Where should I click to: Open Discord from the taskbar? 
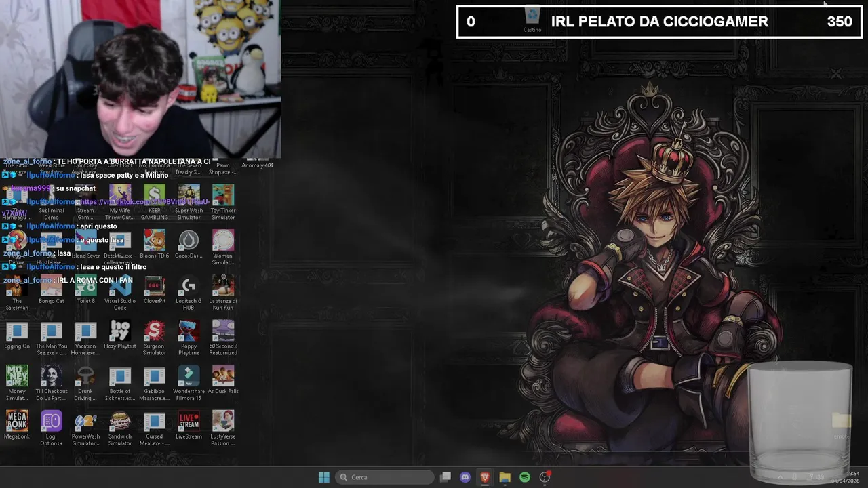point(465,477)
